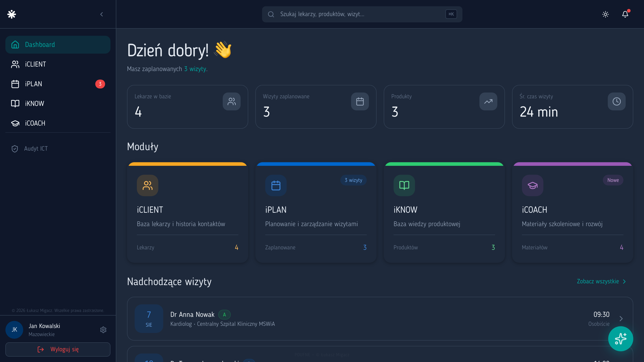Click the '7 SIE' date tile
This screenshot has width=644, height=362.
pos(149,318)
